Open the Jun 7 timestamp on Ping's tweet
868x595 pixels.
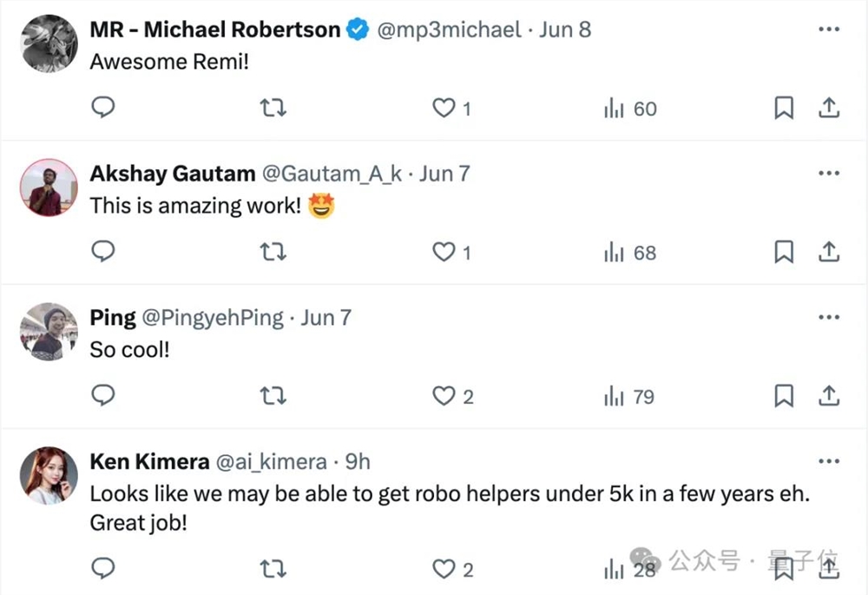[325, 318]
